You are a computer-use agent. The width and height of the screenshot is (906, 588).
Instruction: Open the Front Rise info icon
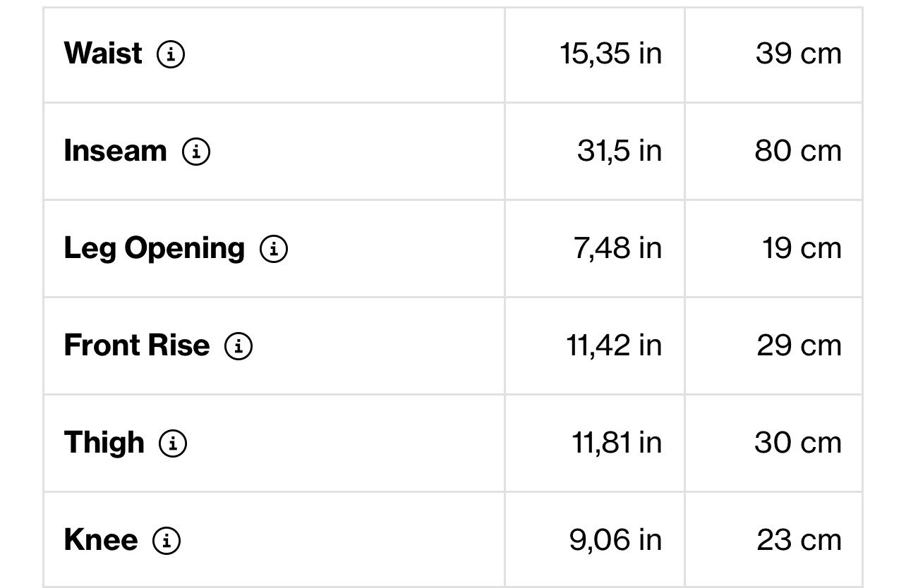238,345
